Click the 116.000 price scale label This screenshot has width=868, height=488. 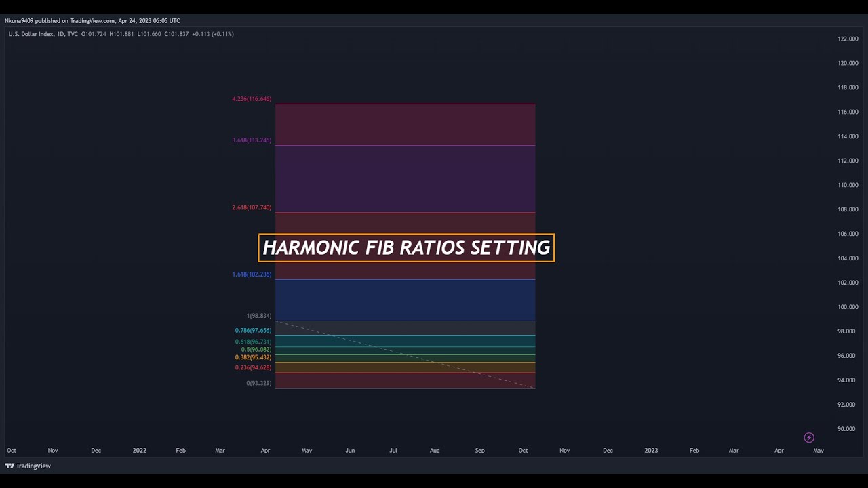(848, 112)
